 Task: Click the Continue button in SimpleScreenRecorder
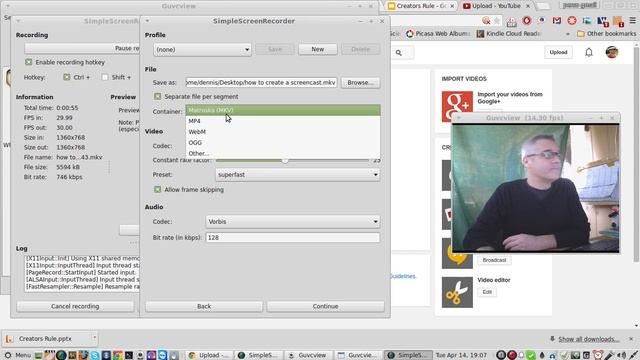pyautogui.click(x=325, y=306)
